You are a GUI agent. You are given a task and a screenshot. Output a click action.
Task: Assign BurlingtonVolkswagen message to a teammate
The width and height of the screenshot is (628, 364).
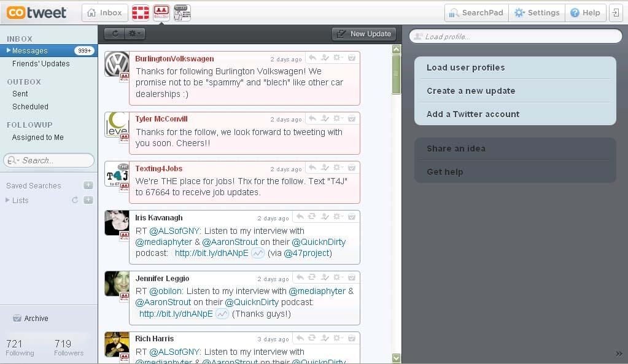[x=325, y=58]
